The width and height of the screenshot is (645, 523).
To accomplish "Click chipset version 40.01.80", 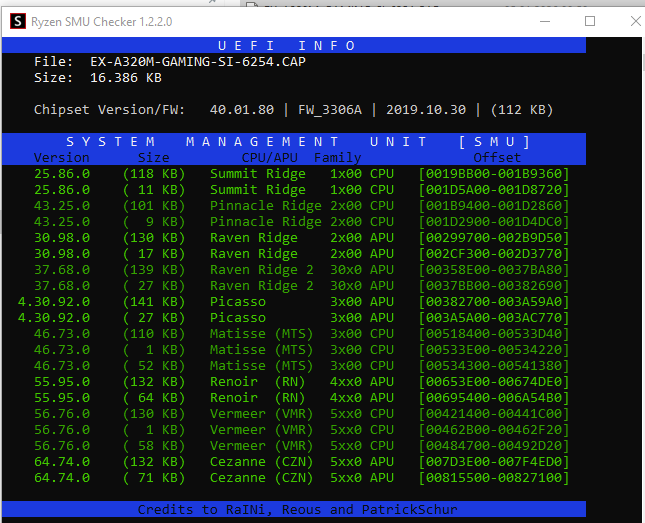I will pyautogui.click(x=242, y=110).
